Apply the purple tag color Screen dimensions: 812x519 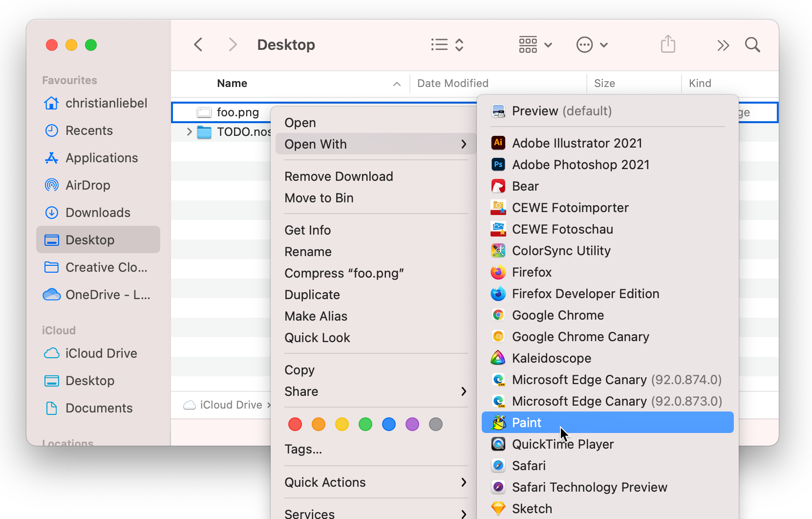coord(412,424)
